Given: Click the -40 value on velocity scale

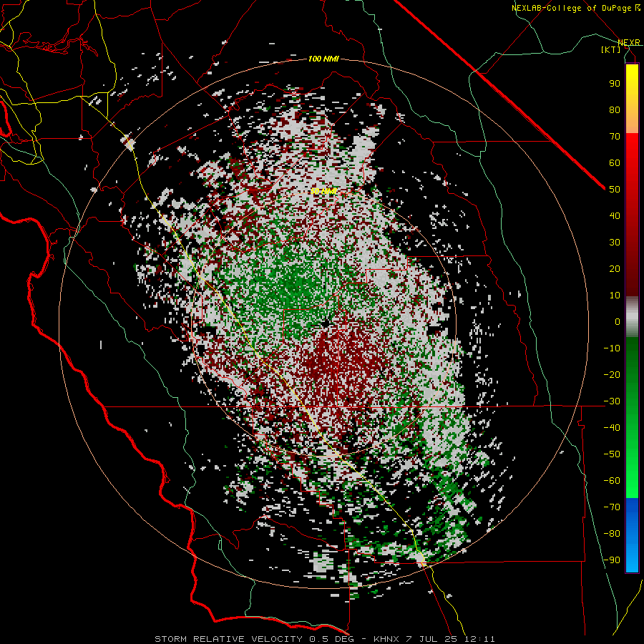Looking at the screenshot, I should (x=612, y=428).
